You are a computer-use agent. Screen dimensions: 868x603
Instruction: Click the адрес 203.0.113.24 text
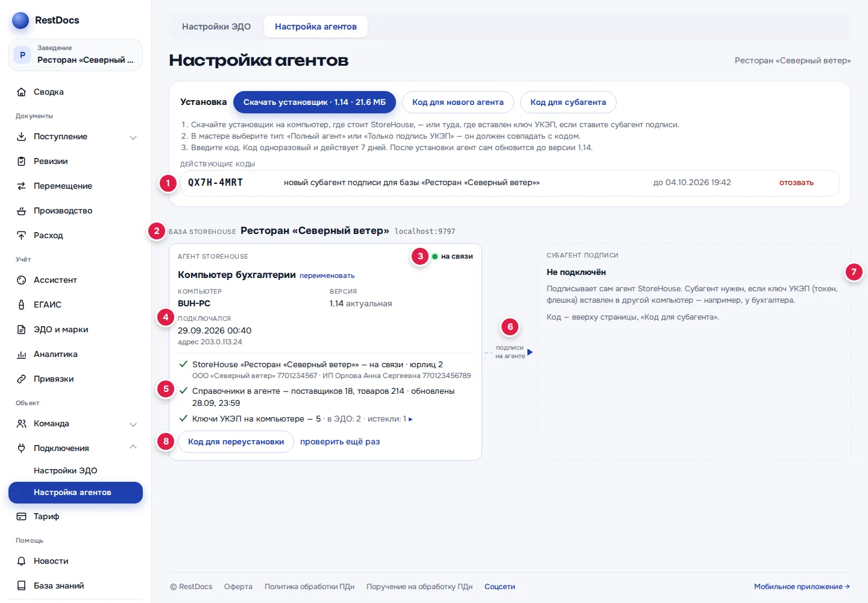[x=210, y=342]
